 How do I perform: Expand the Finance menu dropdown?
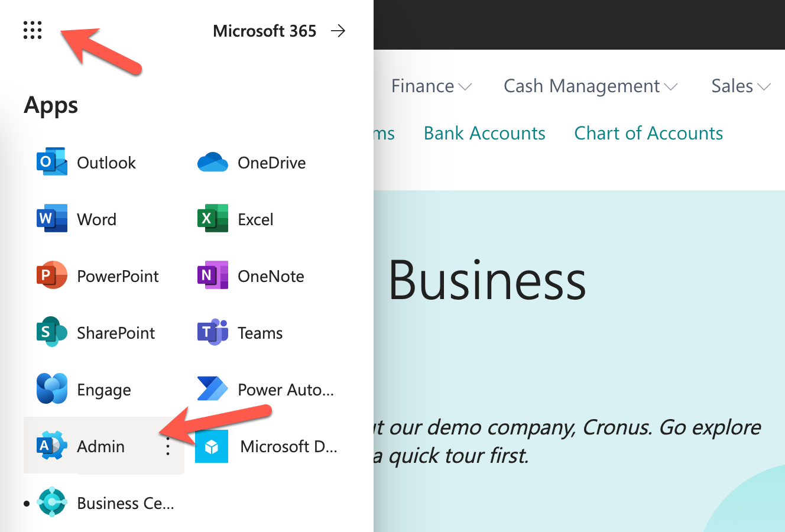pyautogui.click(x=432, y=86)
